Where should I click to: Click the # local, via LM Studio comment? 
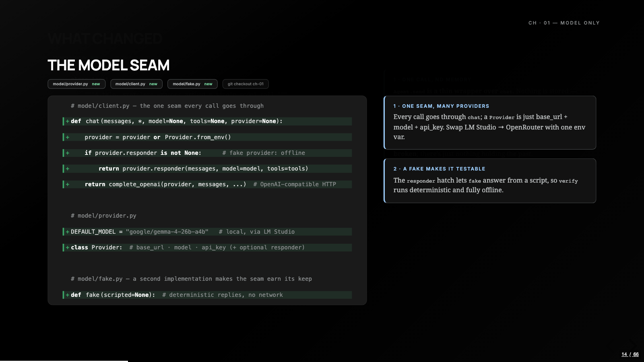(257, 232)
